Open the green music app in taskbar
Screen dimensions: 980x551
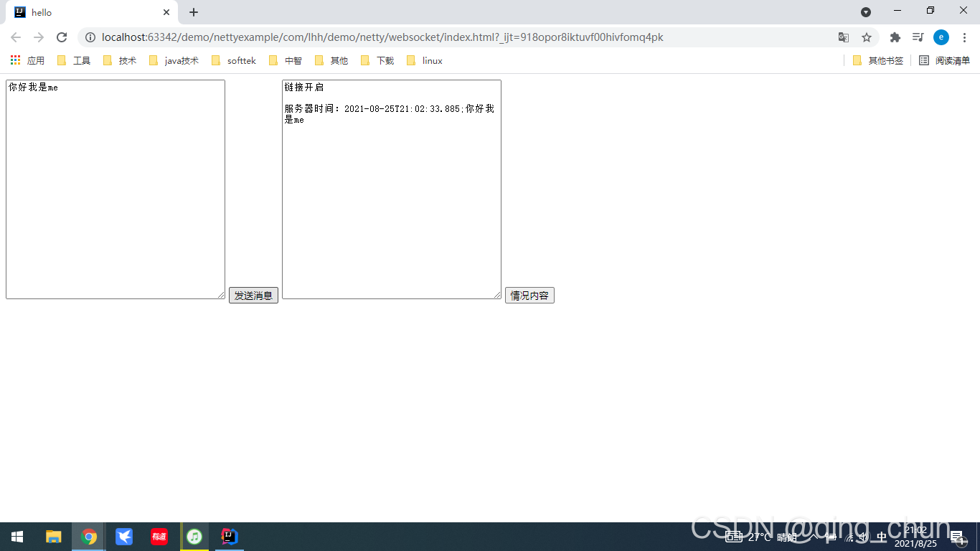[x=194, y=537]
